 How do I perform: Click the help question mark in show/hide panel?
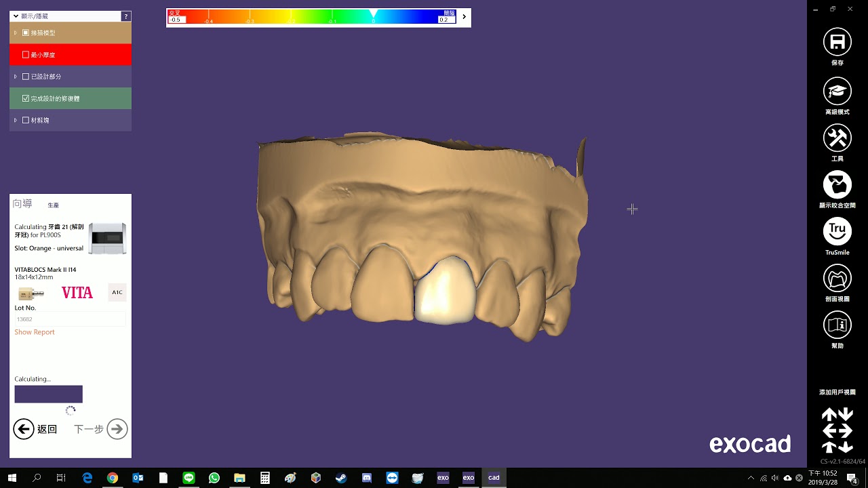click(x=125, y=16)
